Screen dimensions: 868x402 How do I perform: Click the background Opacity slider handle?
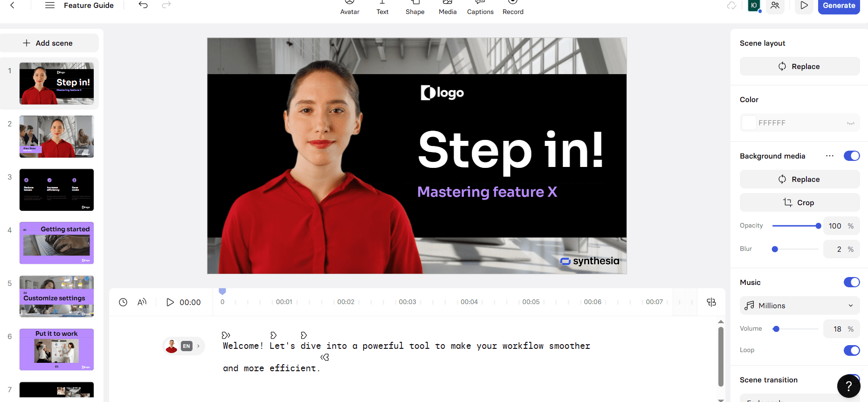tap(818, 226)
